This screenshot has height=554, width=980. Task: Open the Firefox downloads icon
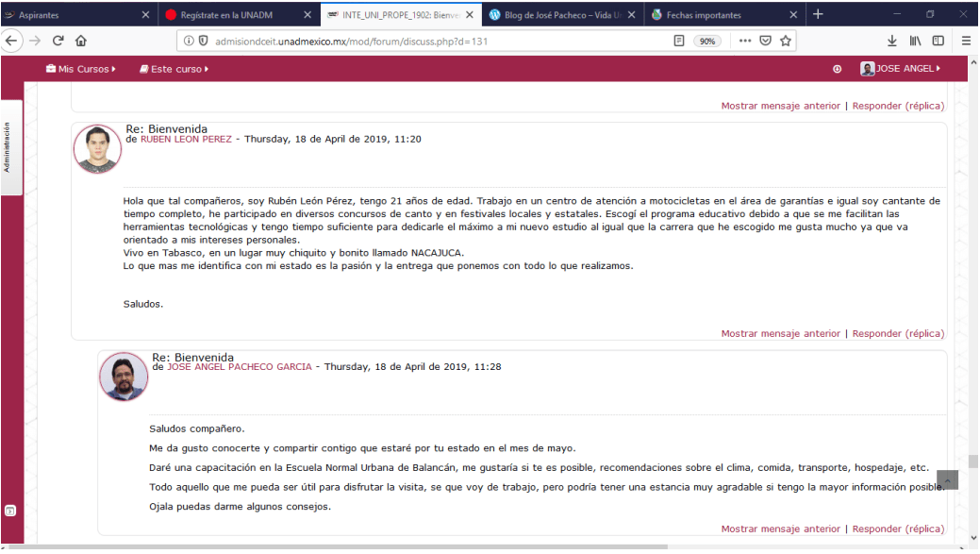893,41
